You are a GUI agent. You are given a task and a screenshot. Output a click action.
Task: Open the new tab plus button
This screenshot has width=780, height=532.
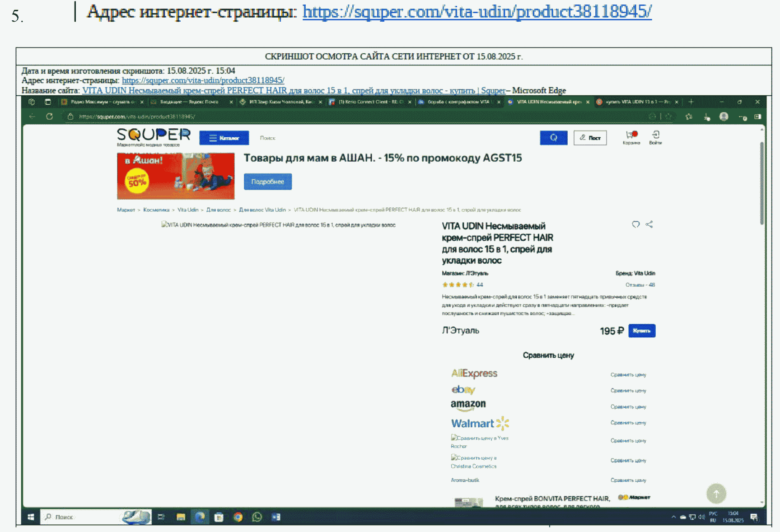pos(691,102)
